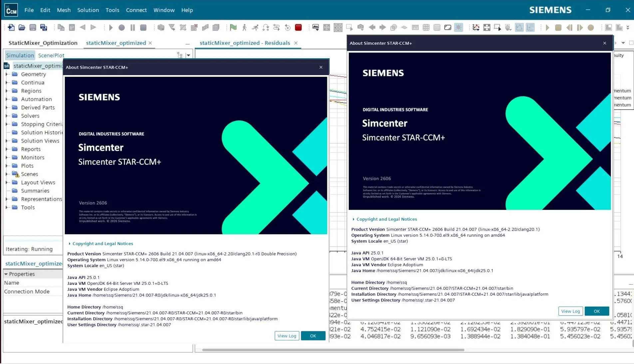Image resolution: width=634 pixels, height=364 pixels.
Task: Close the right About Simcenter STAR-CCM+ dialog
Action: (605, 43)
